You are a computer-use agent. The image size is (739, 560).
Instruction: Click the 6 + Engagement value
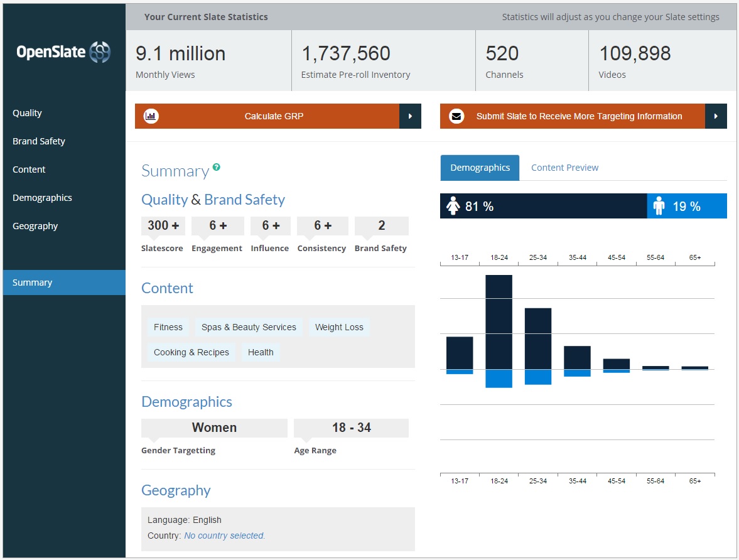(218, 225)
